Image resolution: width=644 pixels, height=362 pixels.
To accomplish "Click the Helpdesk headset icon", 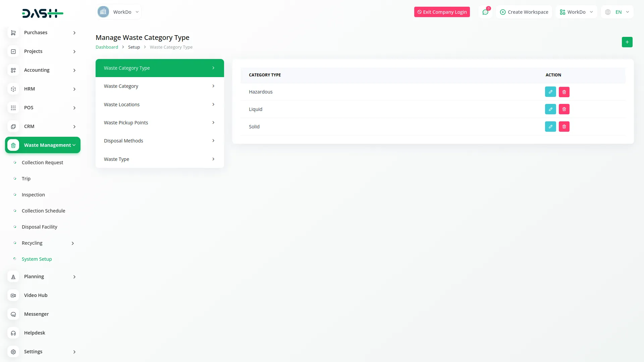I will point(13,333).
